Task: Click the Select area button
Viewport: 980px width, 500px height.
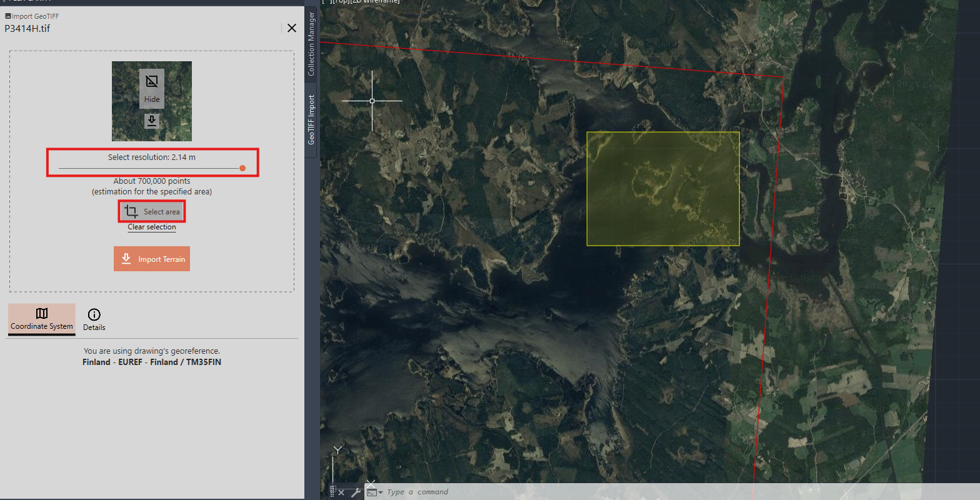Action: [x=152, y=212]
